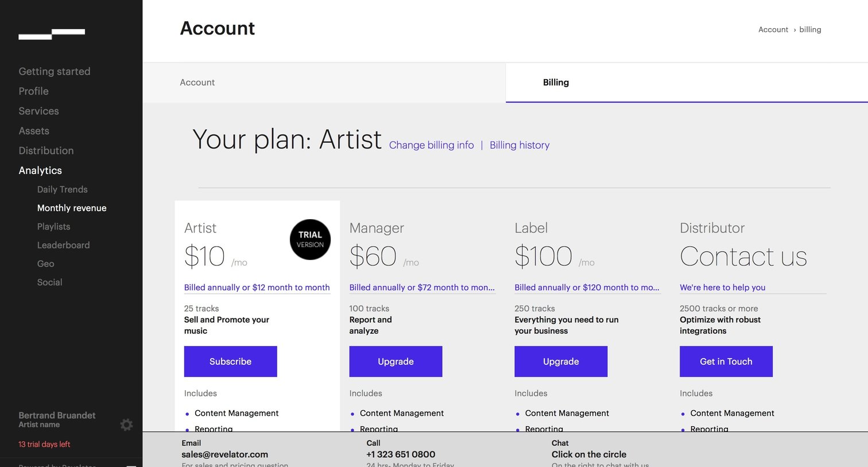
Task: Open Geo analytics page
Action: pos(45,264)
